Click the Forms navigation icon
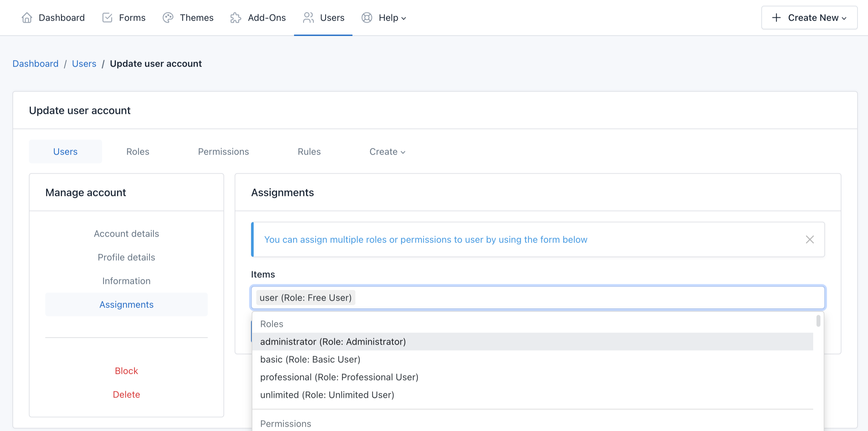 click(x=107, y=17)
